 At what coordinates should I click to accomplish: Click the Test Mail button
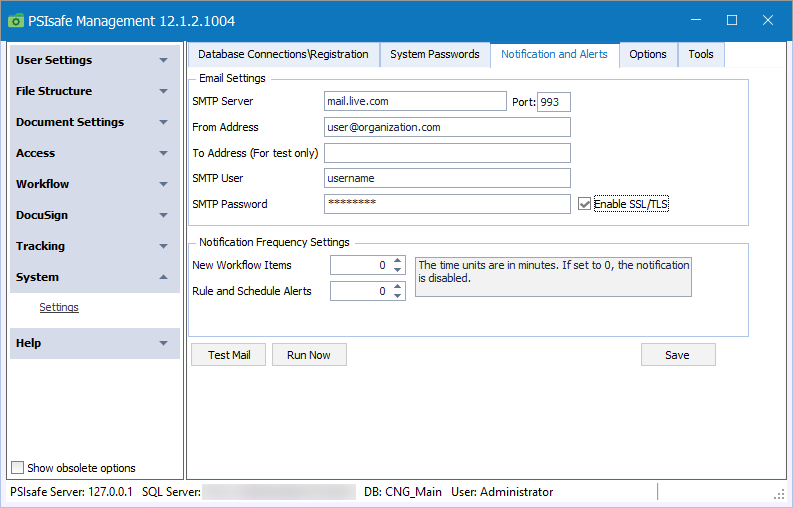pyautogui.click(x=229, y=355)
